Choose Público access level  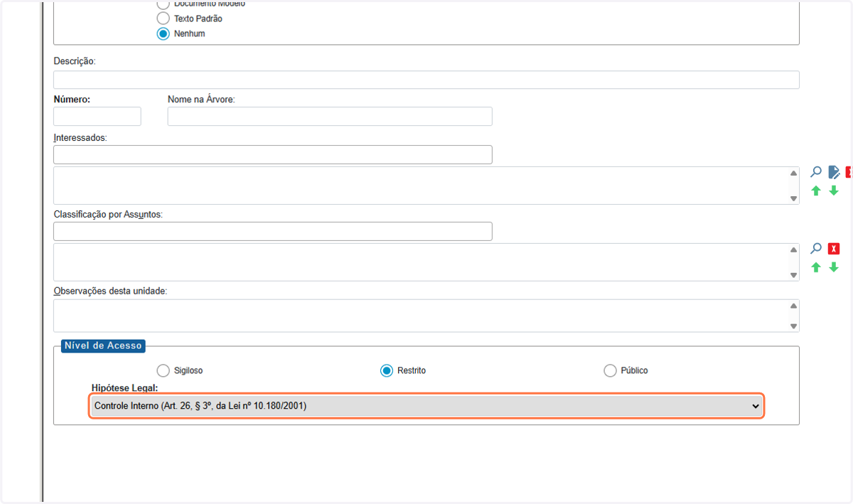pyautogui.click(x=610, y=370)
